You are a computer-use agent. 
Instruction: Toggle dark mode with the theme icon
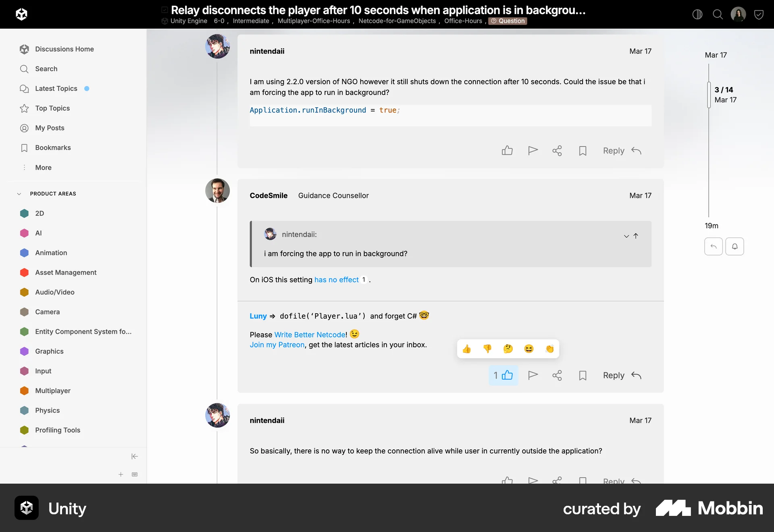tap(697, 14)
